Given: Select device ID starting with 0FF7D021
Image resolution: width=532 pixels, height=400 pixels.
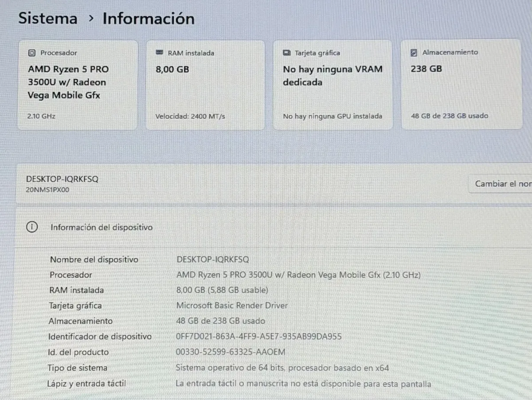Looking at the screenshot, I should click(x=259, y=336).
